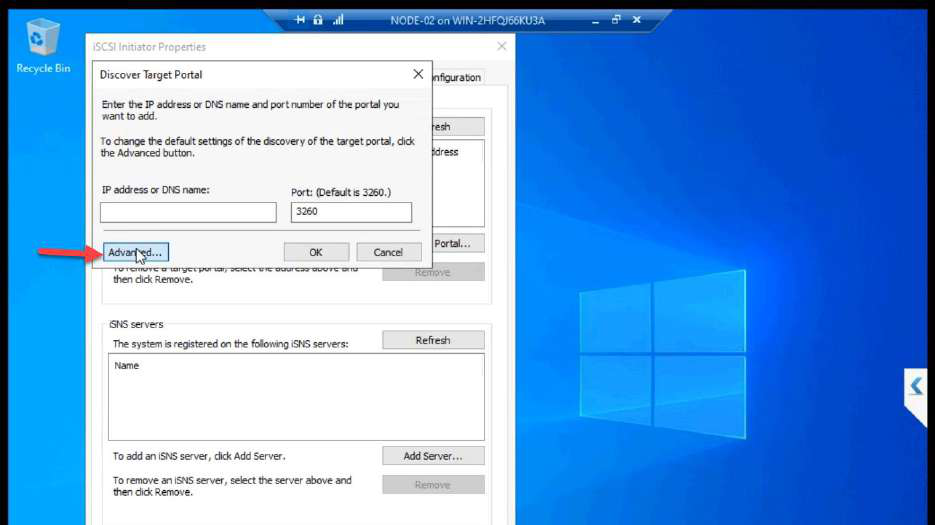Click the Name column header in iSNS list
The width and height of the screenshot is (935, 525).
click(x=126, y=366)
